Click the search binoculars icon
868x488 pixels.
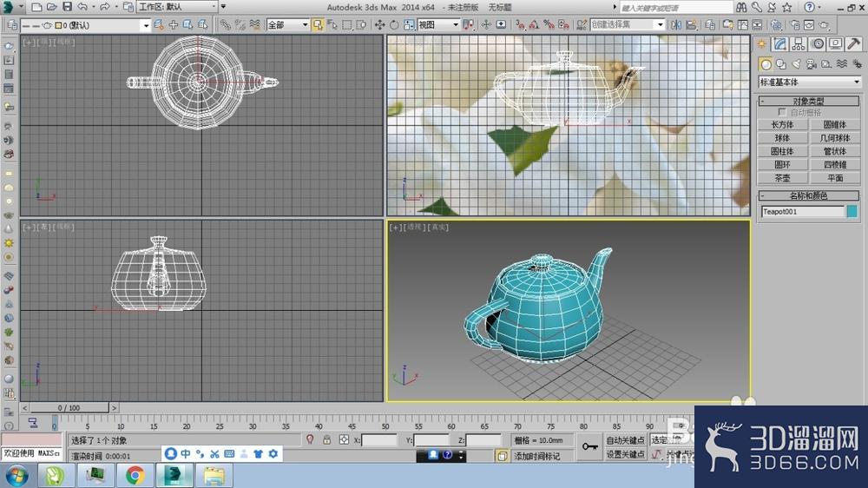coord(741,7)
